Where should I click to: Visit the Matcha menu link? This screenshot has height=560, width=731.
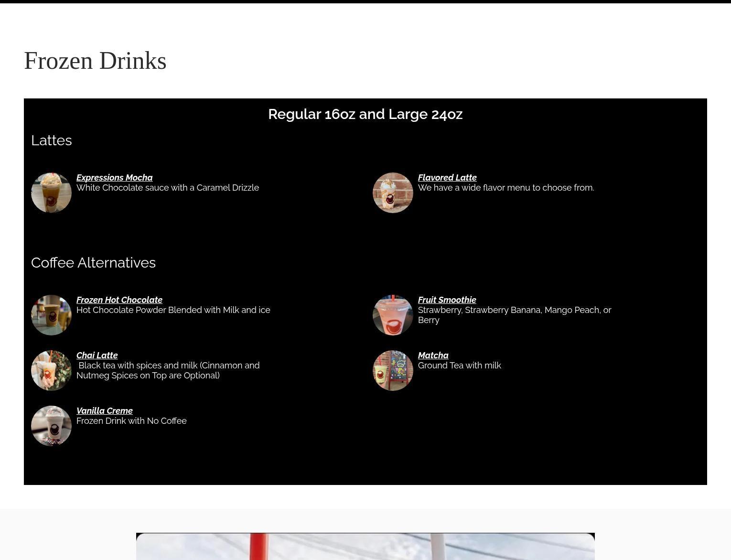pyautogui.click(x=433, y=355)
